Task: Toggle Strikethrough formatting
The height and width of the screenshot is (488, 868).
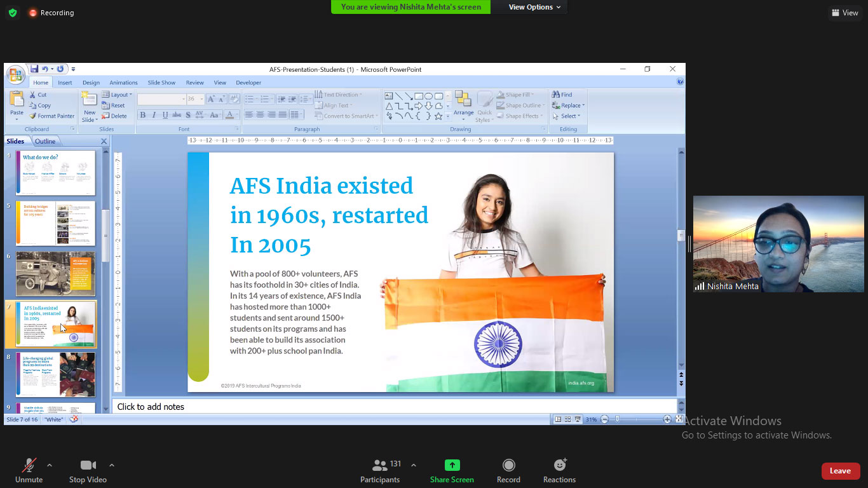Action: pos(177,115)
